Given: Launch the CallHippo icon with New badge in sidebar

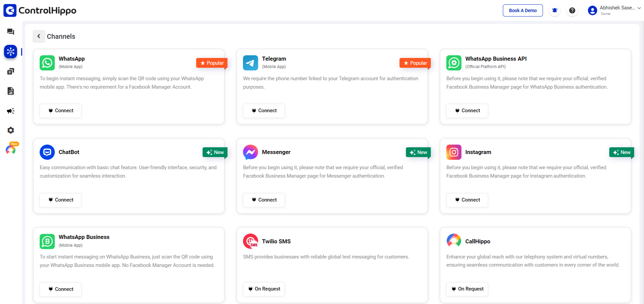Looking at the screenshot, I should [10, 150].
